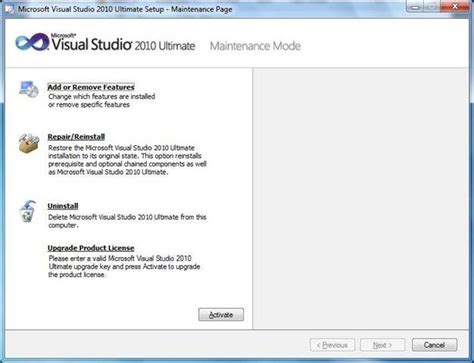Minimize the setup window
This screenshot has height=363, width=474.
[415, 7]
